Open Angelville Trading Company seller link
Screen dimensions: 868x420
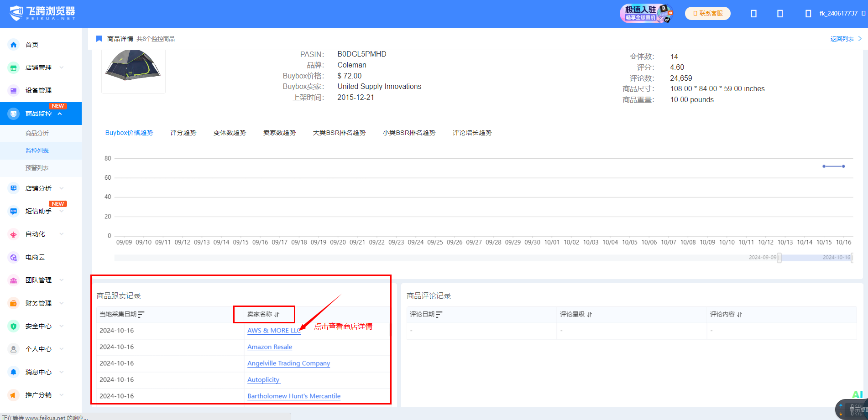click(289, 363)
